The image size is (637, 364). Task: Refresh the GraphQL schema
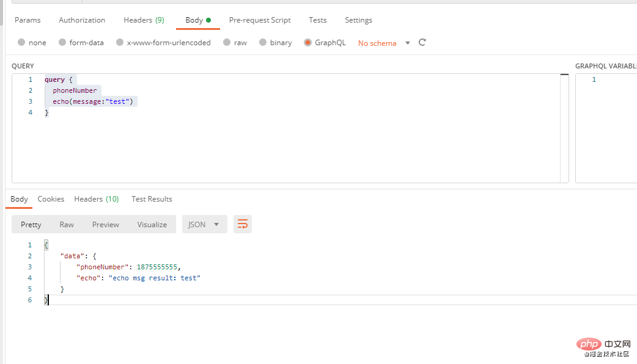tap(422, 42)
